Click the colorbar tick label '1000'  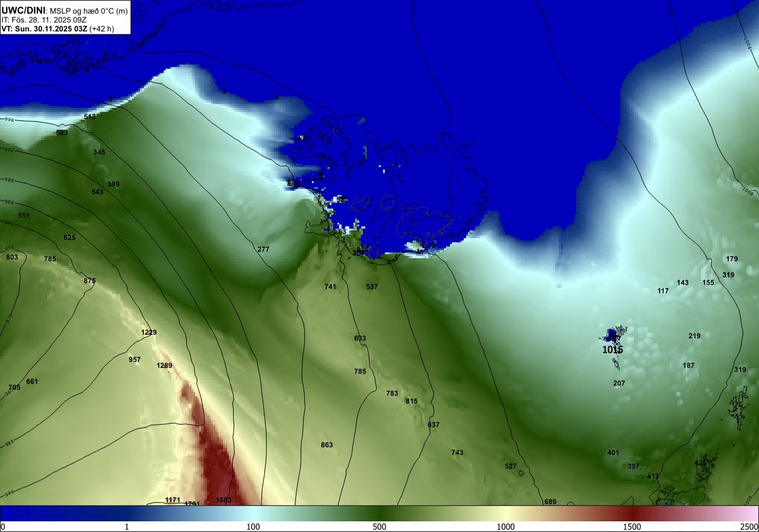pyautogui.click(x=506, y=527)
